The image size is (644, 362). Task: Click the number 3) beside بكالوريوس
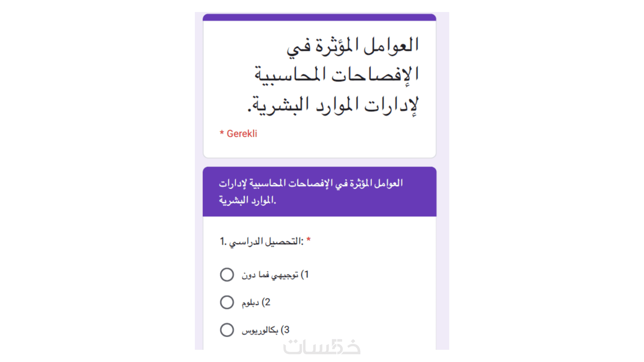tap(285, 330)
